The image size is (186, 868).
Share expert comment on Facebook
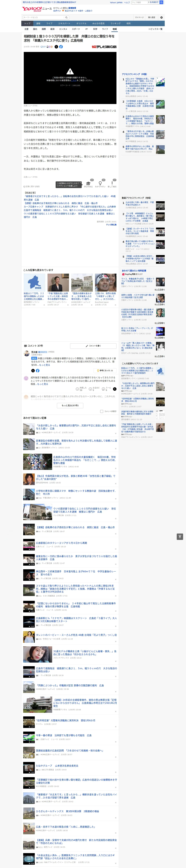[38, 370]
